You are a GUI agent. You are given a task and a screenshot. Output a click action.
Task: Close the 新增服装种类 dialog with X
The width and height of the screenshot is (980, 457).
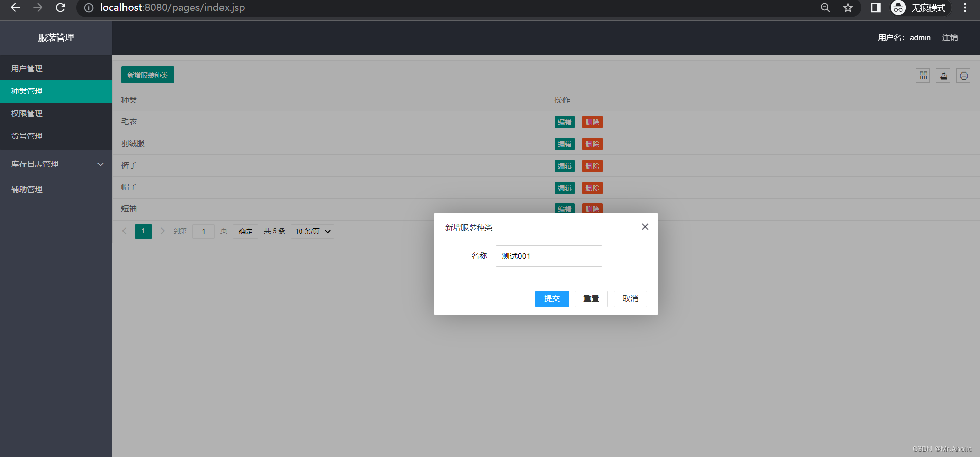pos(645,227)
